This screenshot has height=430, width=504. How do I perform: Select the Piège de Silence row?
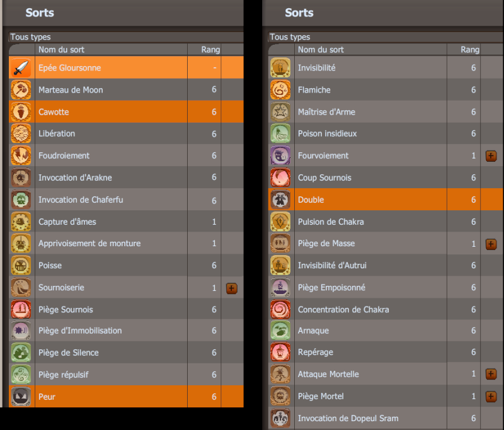coord(127,353)
